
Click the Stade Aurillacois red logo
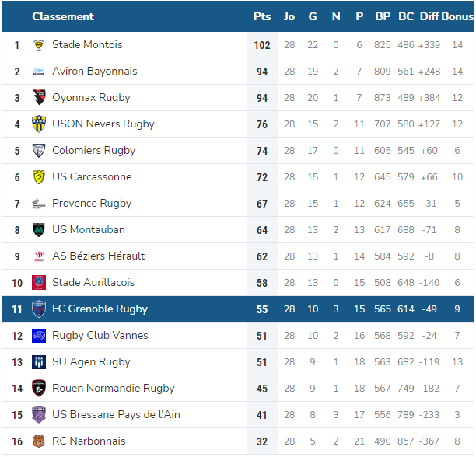[x=39, y=283]
